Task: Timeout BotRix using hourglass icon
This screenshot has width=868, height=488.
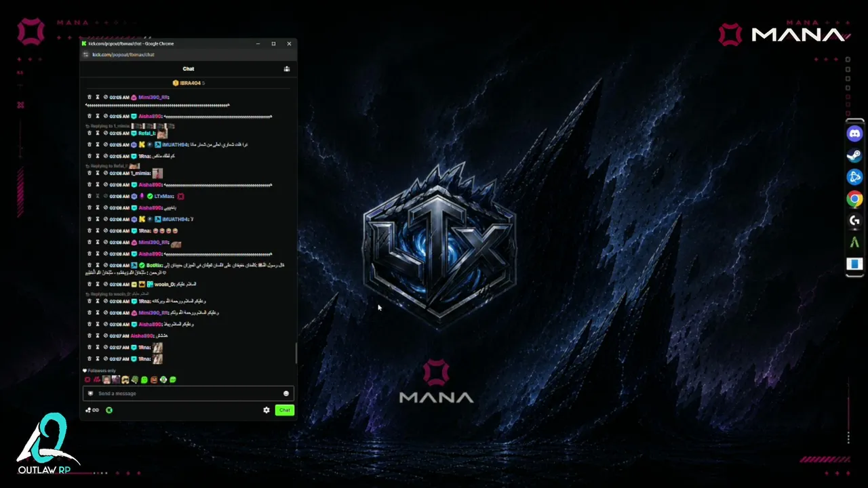Action: click(97, 265)
